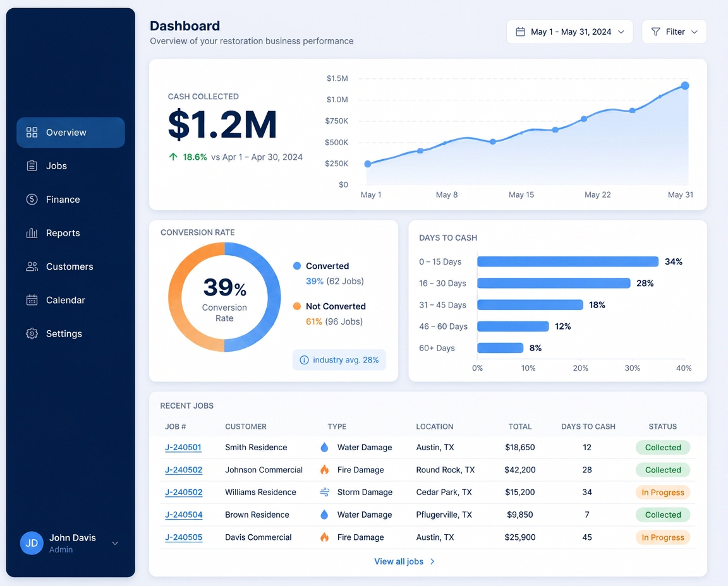Open job link J-240505
The image size is (728, 586).
click(x=183, y=537)
